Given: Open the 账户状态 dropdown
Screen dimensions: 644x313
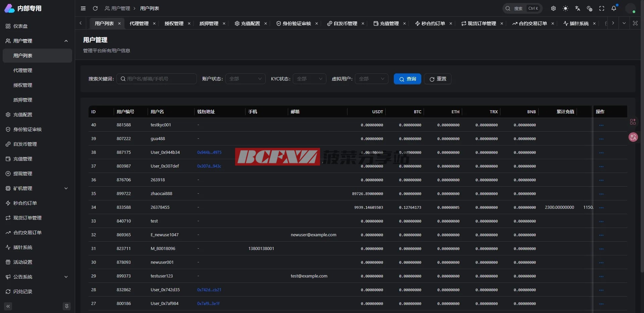Looking at the screenshot, I should pyautogui.click(x=245, y=79).
